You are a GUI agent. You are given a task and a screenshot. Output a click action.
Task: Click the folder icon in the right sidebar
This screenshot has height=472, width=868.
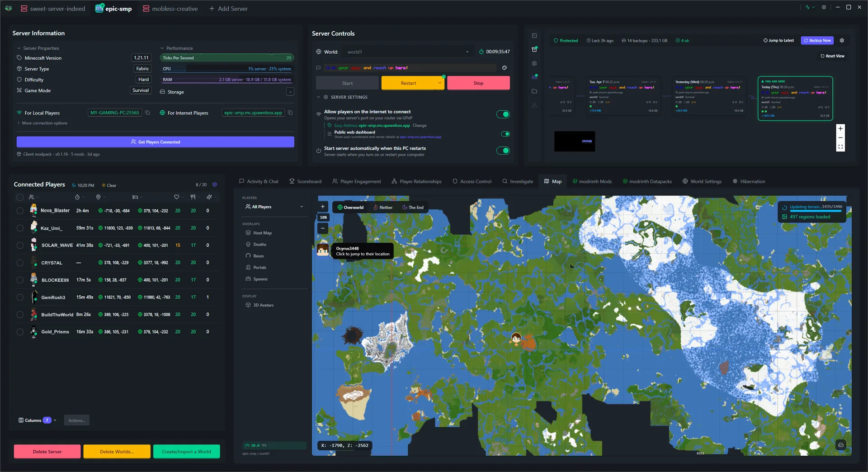point(534,91)
